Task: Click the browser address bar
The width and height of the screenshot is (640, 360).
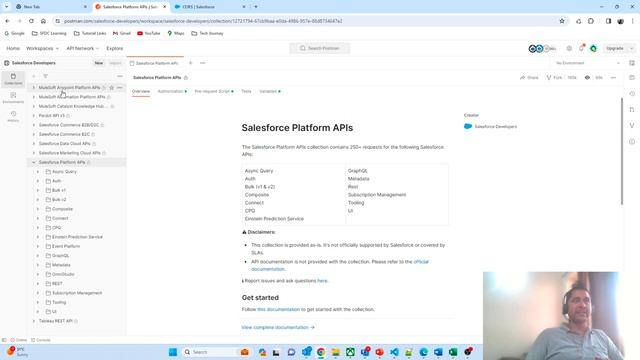Action: (x=306, y=21)
